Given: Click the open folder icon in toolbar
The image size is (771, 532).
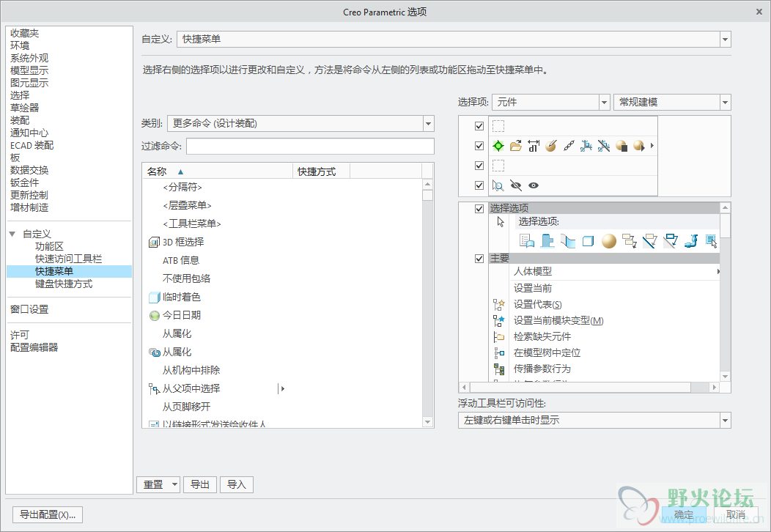Looking at the screenshot, I should click(x=516, y=146).
